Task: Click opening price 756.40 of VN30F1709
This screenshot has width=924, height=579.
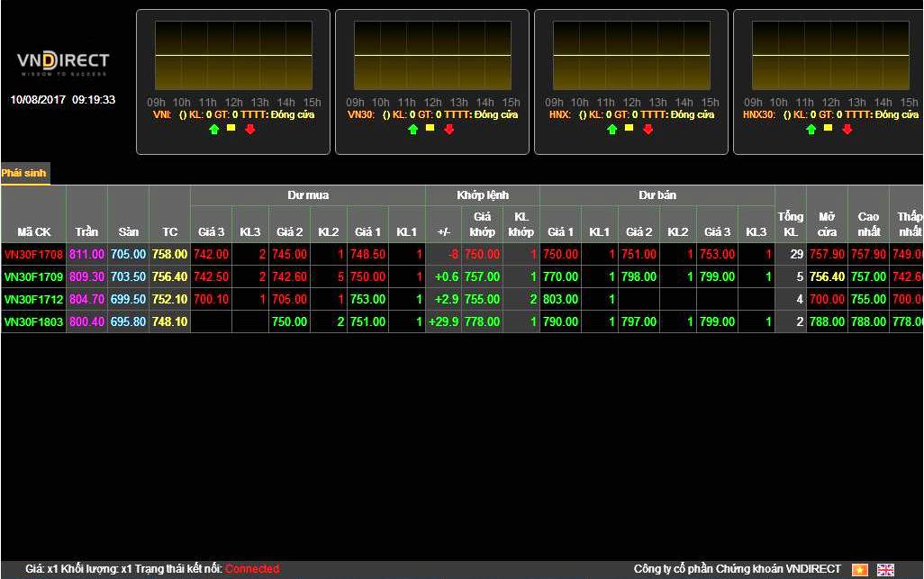Action: click(x=827, y=276)
